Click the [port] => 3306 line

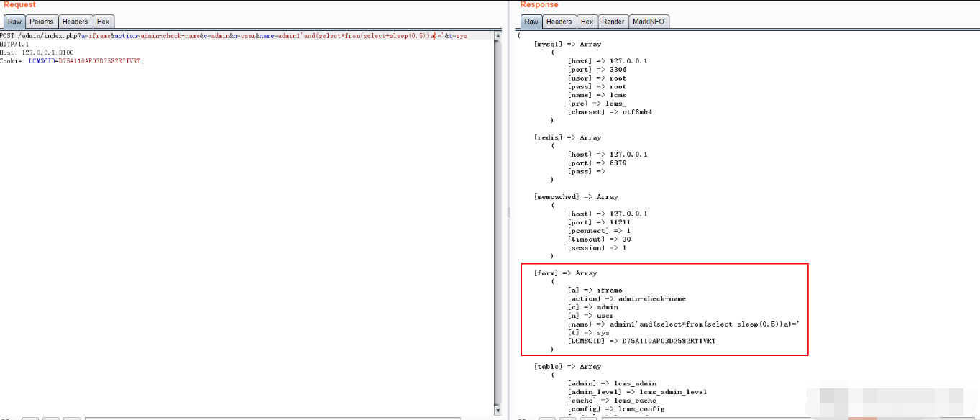point(597,70)
